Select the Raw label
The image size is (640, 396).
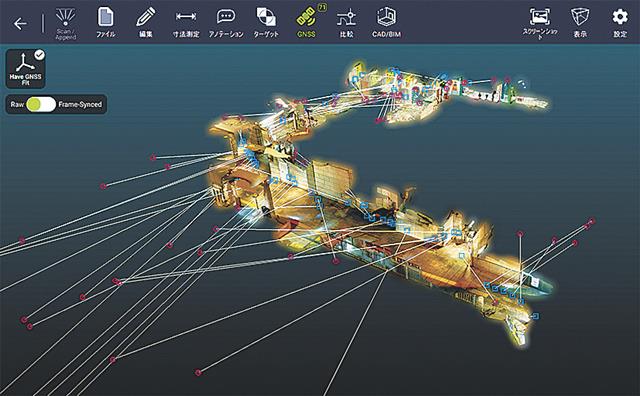tap(17, 105)
